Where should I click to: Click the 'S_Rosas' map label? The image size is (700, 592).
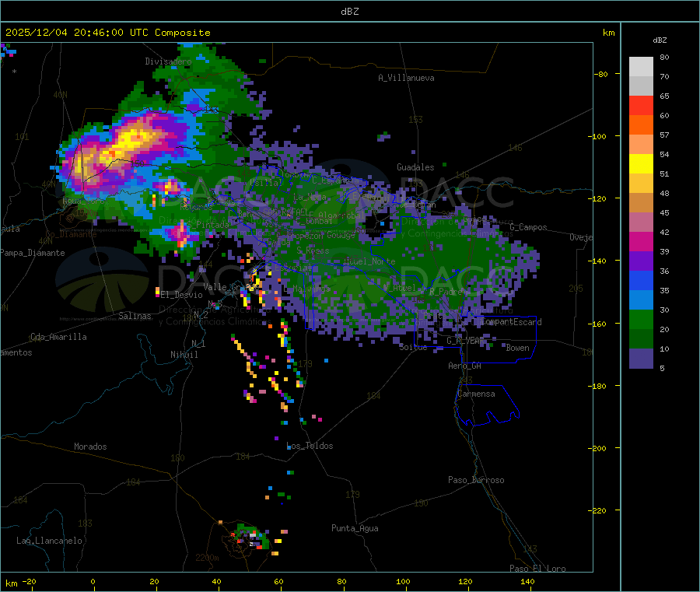pos(313,250)
